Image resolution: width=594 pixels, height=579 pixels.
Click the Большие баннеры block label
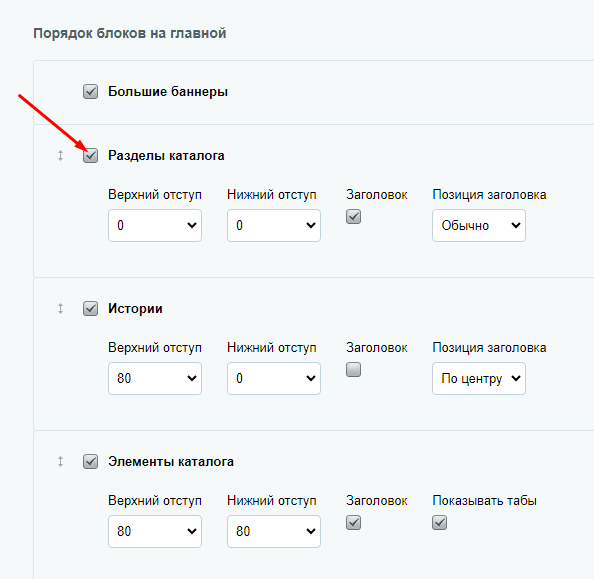(168, 92)
